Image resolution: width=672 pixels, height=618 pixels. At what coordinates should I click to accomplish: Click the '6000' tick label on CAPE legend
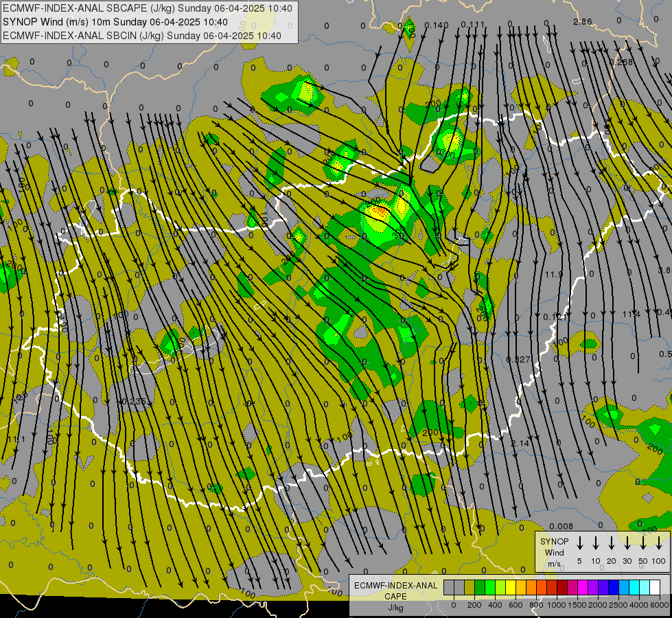coord(660,605)
